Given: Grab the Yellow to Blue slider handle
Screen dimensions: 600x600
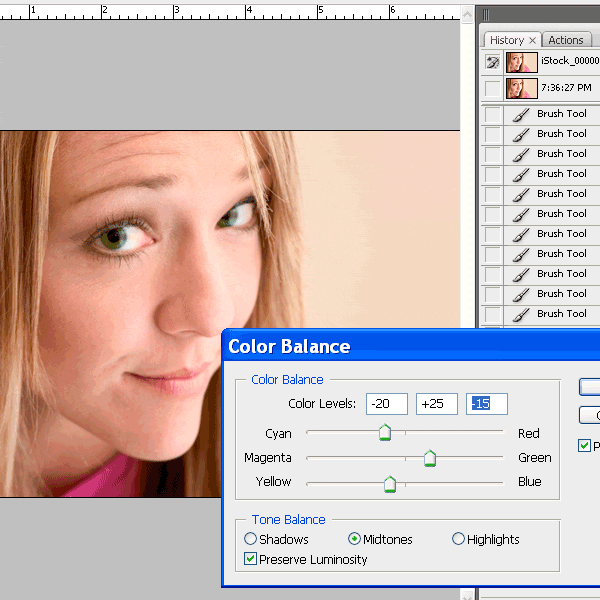Looking at the screenshot, I should [390, 484].
